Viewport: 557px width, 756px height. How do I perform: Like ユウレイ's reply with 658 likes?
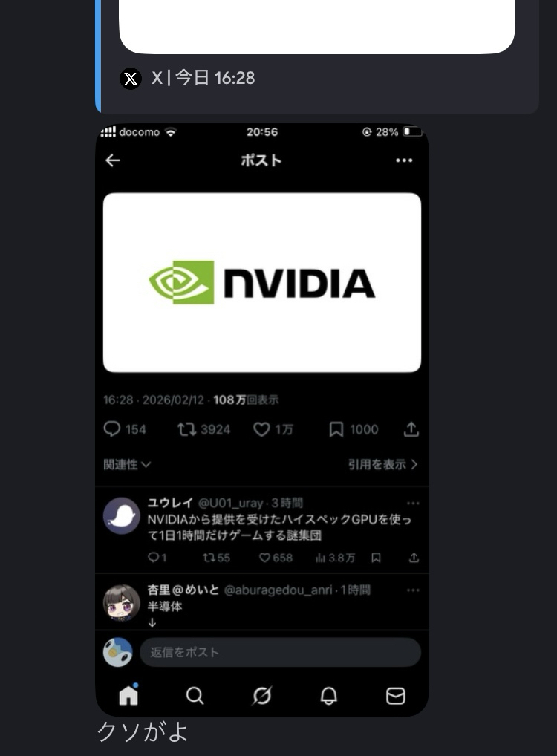point(276,558)
